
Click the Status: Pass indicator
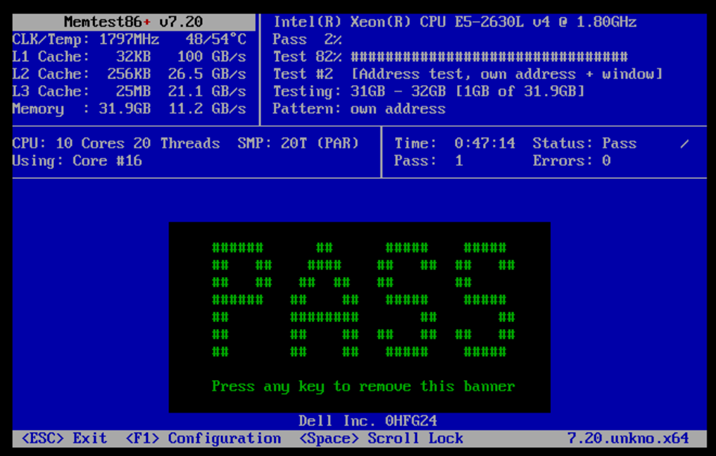pyautogui.click(x=584, y=143)
